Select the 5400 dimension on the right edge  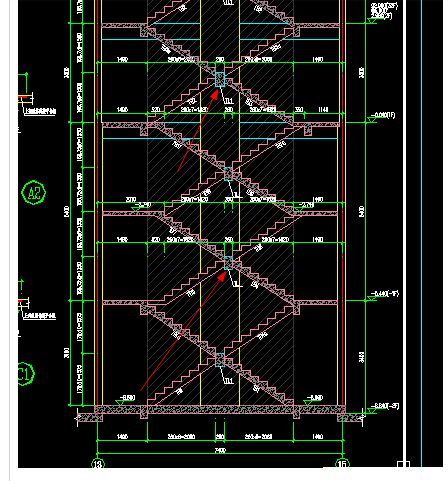(361, 212)
